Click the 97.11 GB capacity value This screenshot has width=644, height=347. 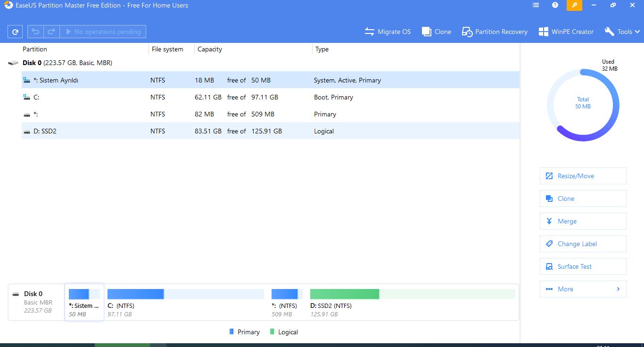coord(264,97)
